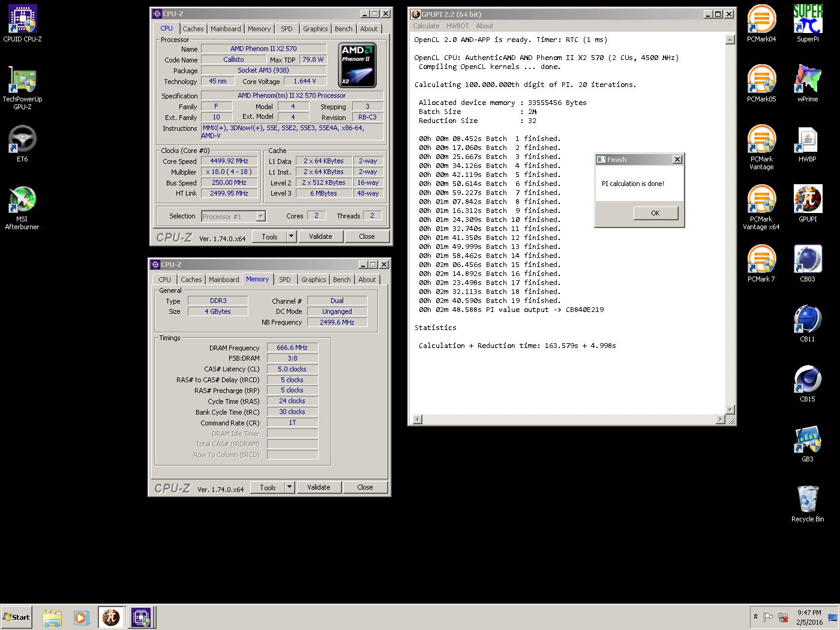
Task: Launch GPUPI desktop icon
Action: click(808, 204)
